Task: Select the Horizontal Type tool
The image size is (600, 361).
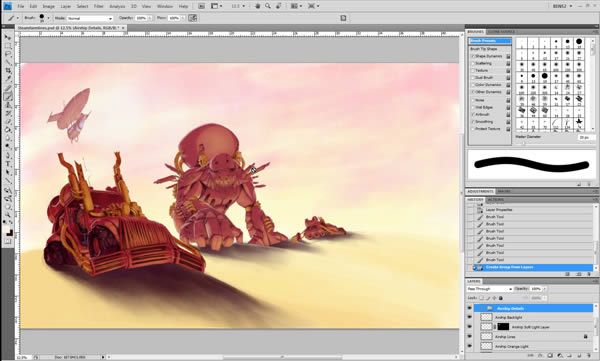Action: 8,164
